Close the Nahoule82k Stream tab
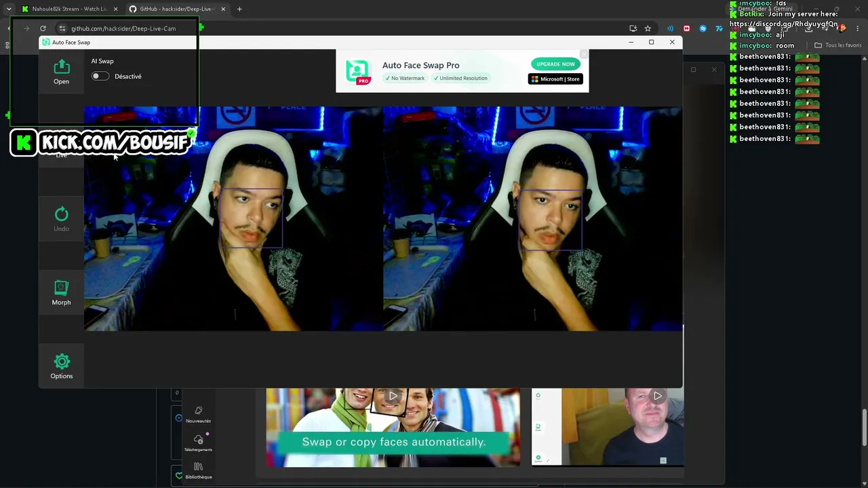868x488 pixels. [x=115, y=9]
